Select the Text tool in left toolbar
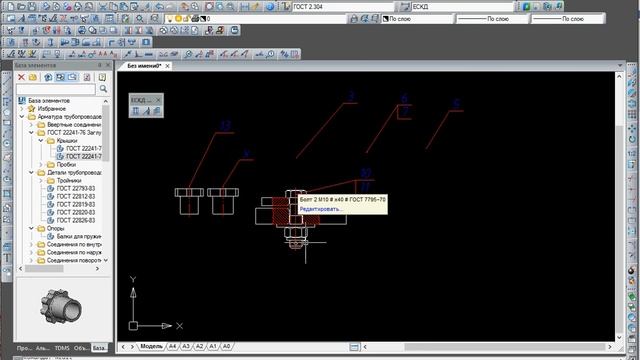The width and height of the screenshot is (640, 360). point(7,258)
